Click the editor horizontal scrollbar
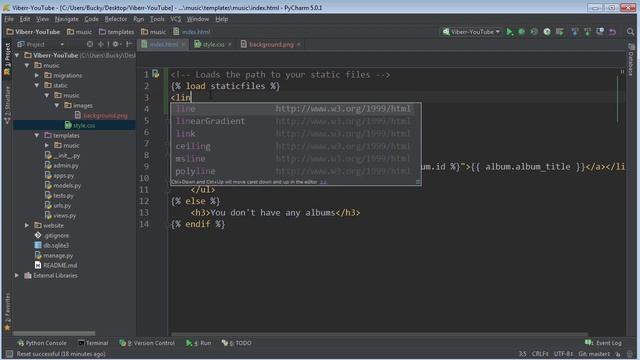640x360 pixels. coord(379,334)
